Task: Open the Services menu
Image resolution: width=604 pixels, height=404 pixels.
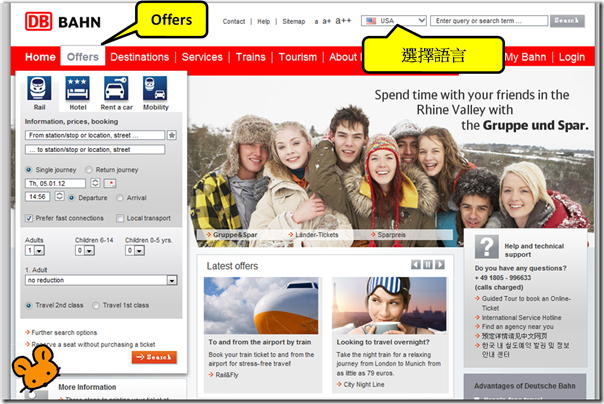Action: tap(202, 57)
